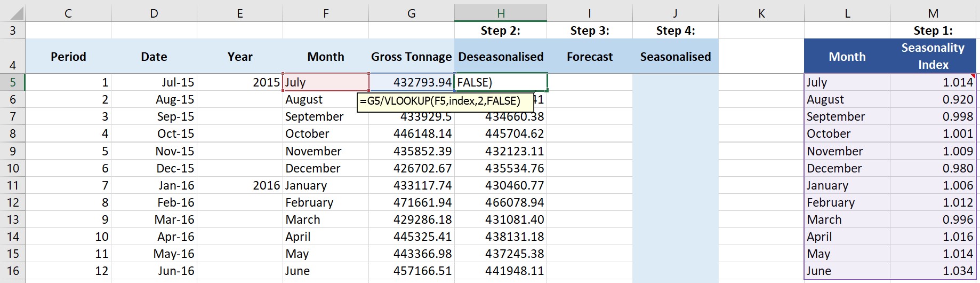
Task: Select the gross tonnage 471661.94 cell
Action: point(412,202)
